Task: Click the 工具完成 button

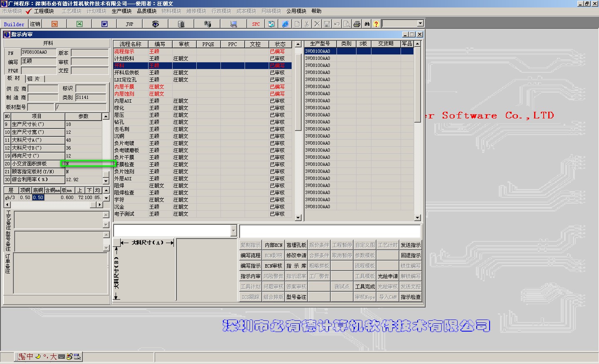Action: [x=365, y=287]
